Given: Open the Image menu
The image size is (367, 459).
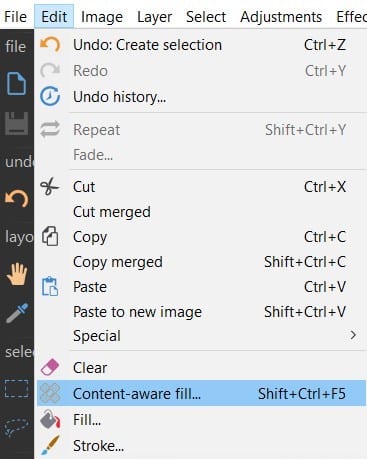Looking at the screenshot, I should 102,17.
